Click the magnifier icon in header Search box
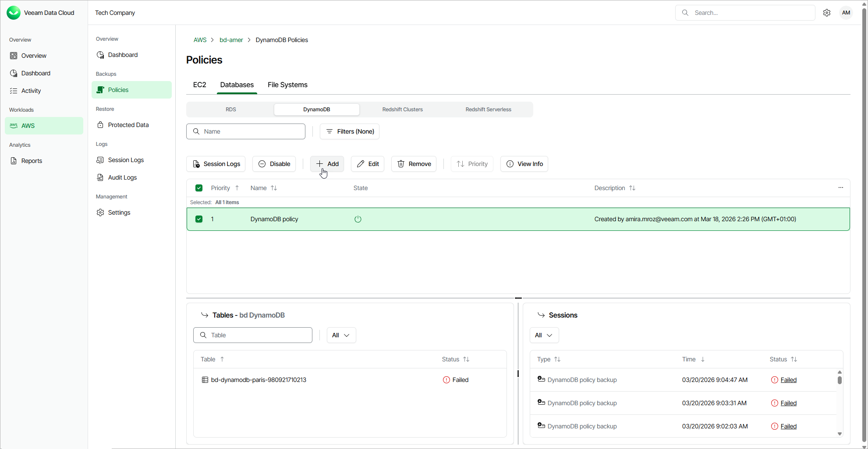This screenshot has width=868, height=449. point(685,13)
